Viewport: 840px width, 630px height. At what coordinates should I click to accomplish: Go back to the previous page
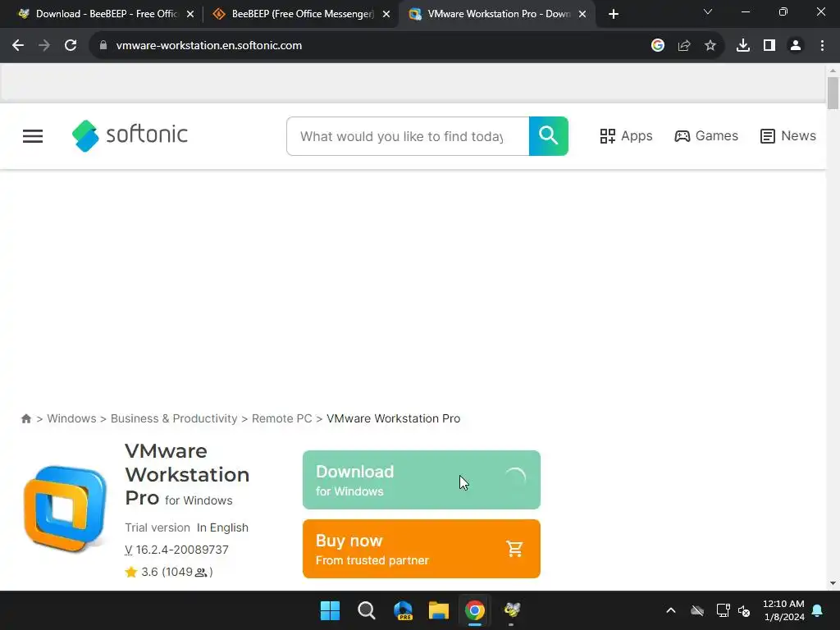(18, 46)
